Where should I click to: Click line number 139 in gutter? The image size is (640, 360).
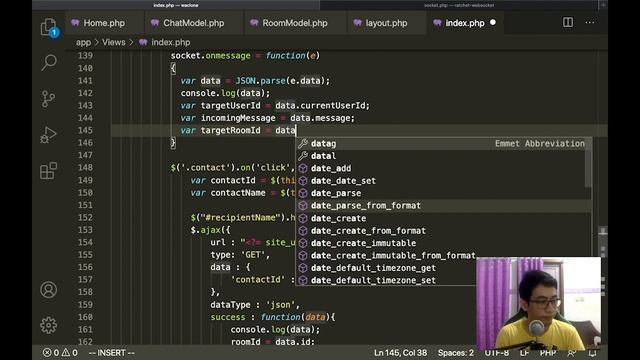point(85,56)
